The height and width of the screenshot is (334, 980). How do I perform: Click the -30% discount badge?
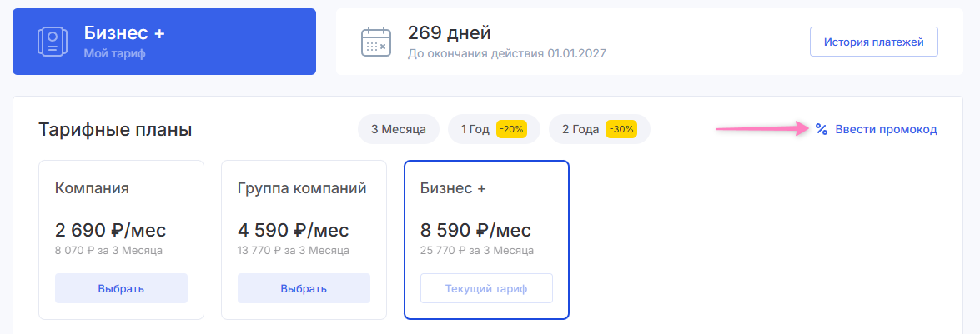point(621,129)
